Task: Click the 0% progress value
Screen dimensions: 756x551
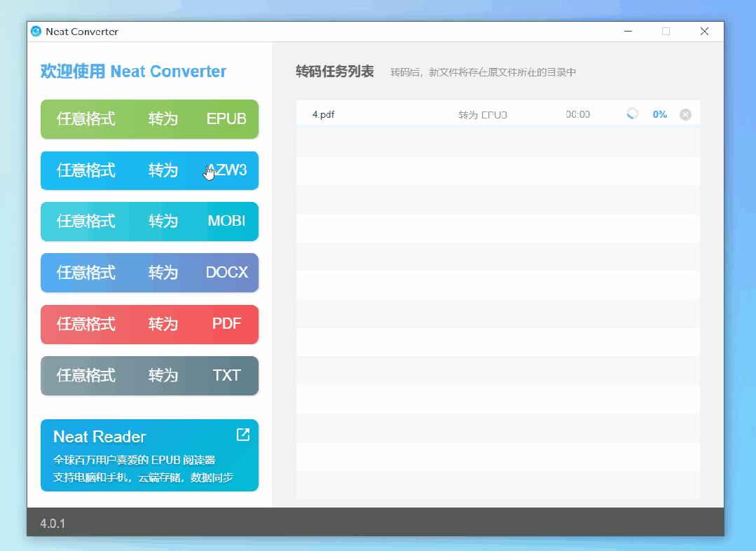Action: (659, 114)
